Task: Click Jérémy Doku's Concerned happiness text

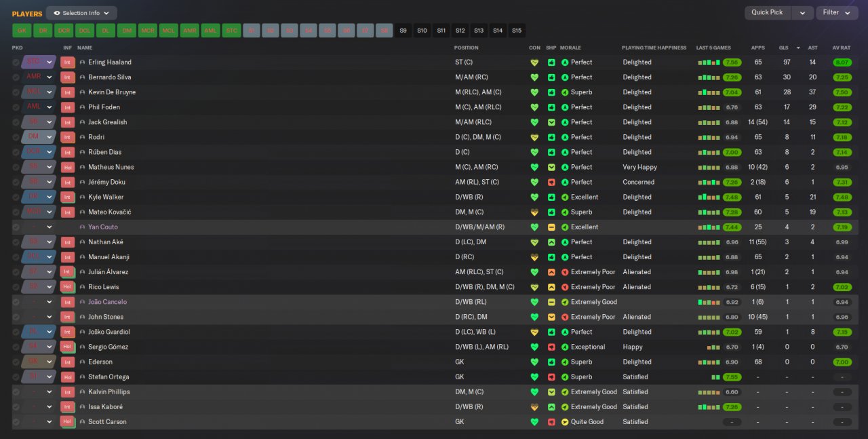Action: click(639, 182)
